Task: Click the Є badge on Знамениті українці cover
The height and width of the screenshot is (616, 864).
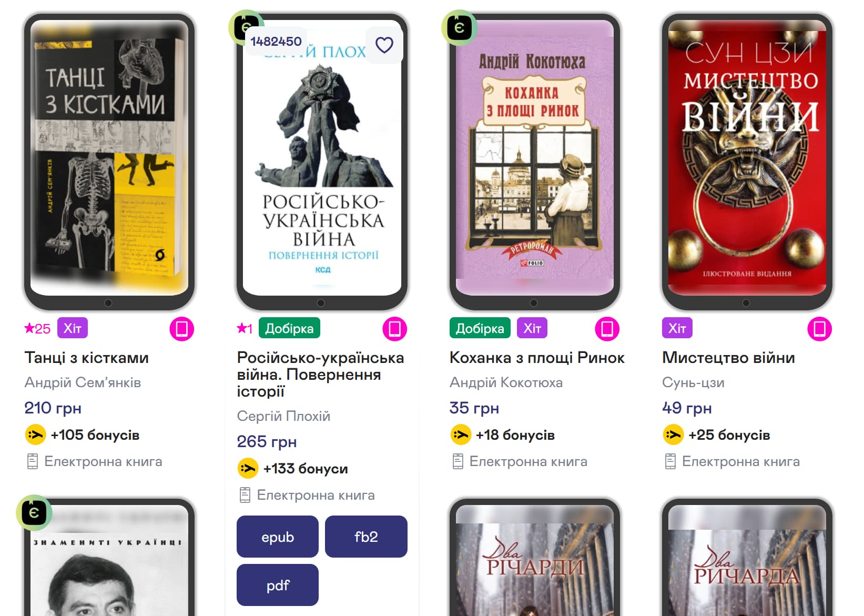Action: [34, 512]
